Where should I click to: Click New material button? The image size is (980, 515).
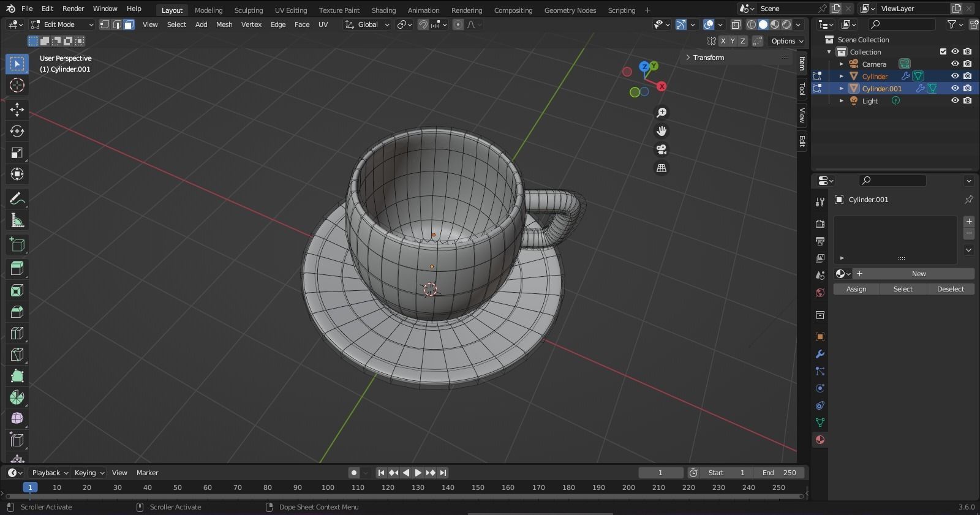point(913,274)
